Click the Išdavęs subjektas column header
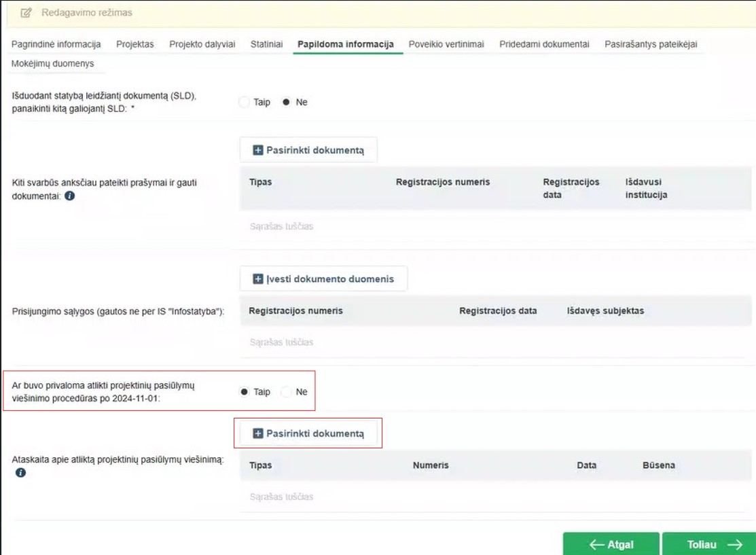The width and height of the screenshot is (756, 555). pyautogui.click(x=605, y=311)
